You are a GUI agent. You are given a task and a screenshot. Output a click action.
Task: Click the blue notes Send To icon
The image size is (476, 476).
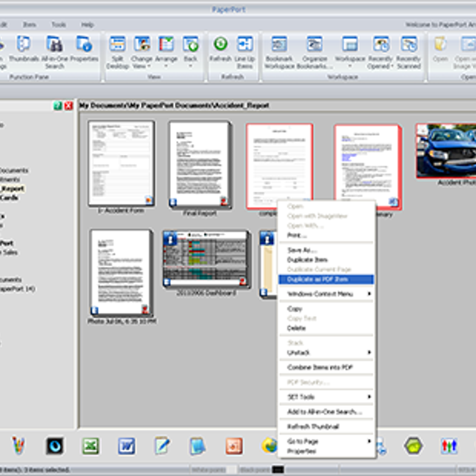(x=197, y=446)
